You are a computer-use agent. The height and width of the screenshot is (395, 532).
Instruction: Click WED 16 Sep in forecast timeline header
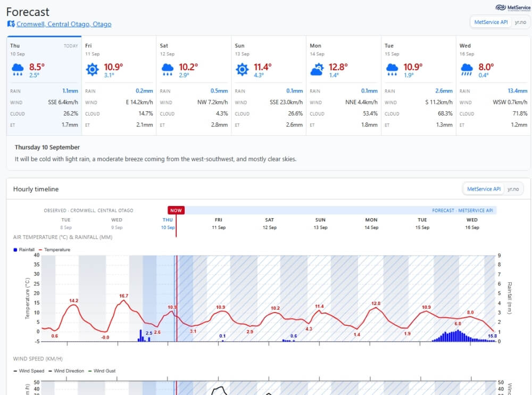pyautogui.click(x=472, y=224)
